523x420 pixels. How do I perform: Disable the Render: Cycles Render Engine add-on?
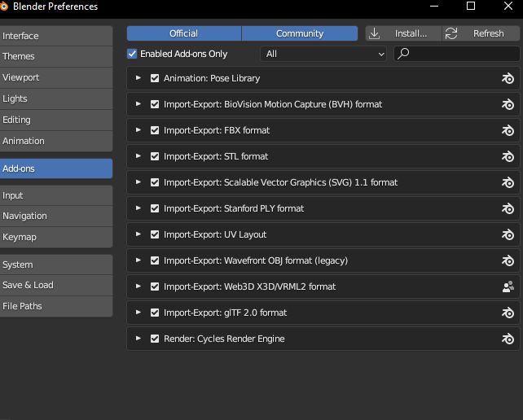click(155, 339)
